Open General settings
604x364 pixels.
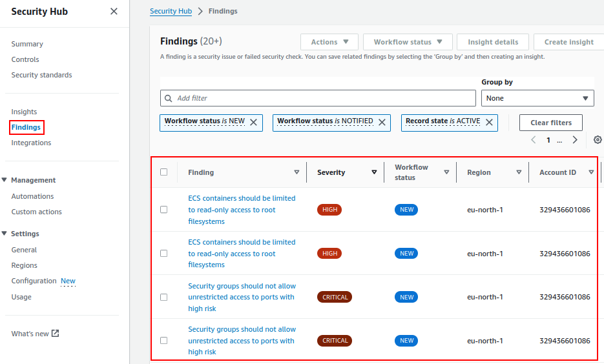(x=24, y=250)
